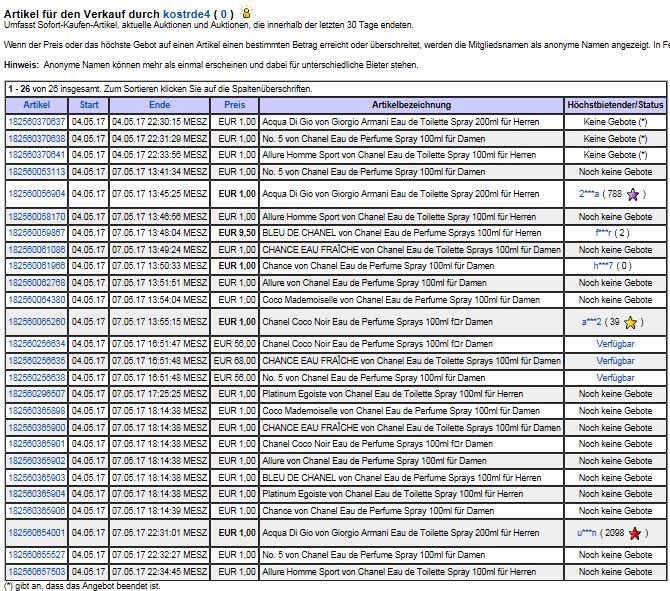Click Verfügbar for the 16:51:47 Coco Noir item
The width and height of the screenshot is (670, 591).
point(615,344)
